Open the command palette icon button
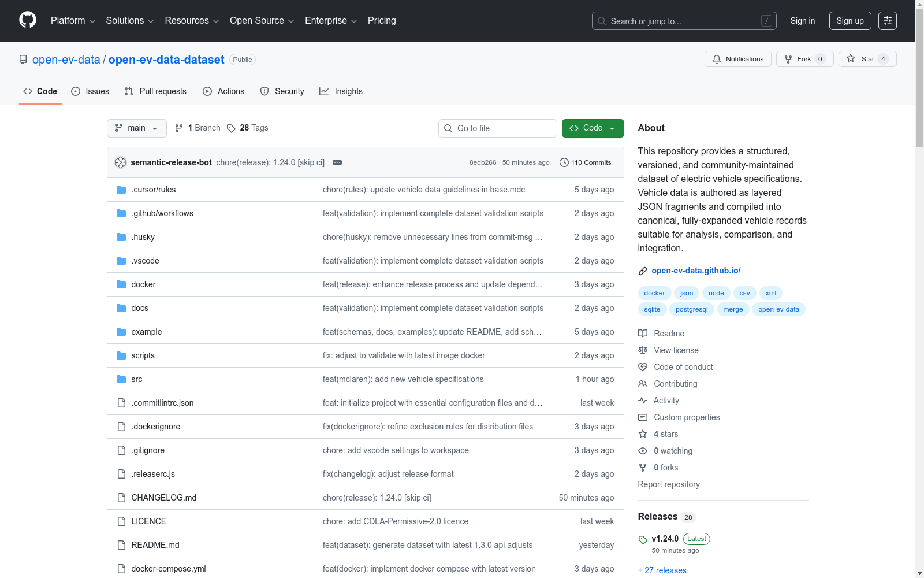The image size is (924, 578). pos(888,21)
